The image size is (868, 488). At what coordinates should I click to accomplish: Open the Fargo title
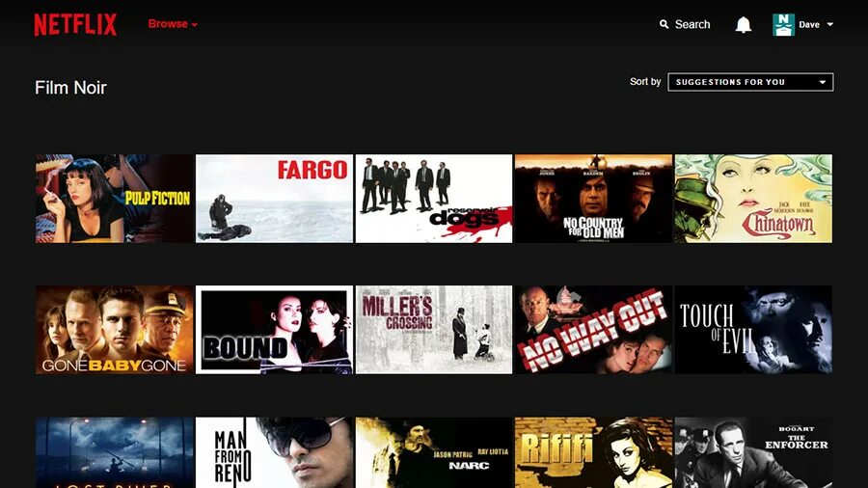click(274, 199)
